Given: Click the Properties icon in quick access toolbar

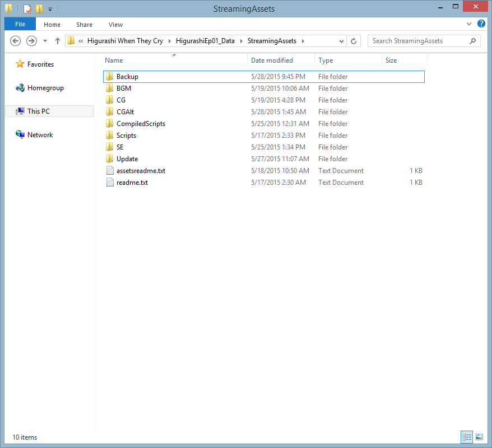Looking at the screenshot, I should click(x=27, y=9).
